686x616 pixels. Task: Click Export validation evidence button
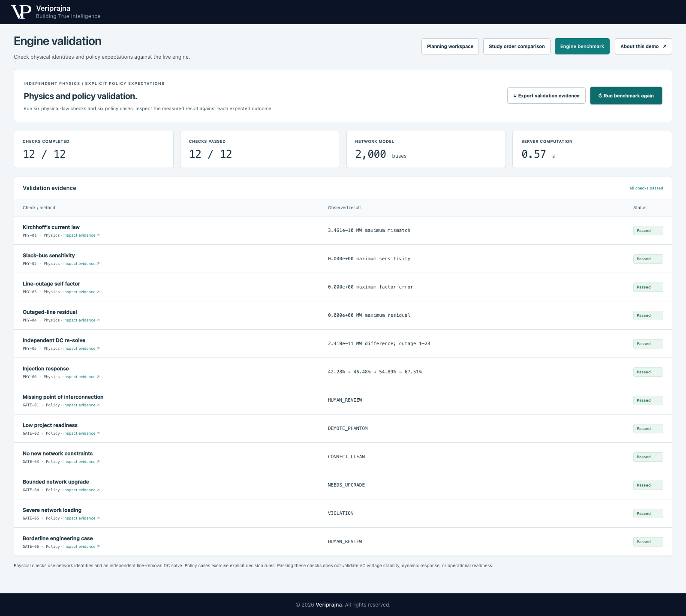546,96
